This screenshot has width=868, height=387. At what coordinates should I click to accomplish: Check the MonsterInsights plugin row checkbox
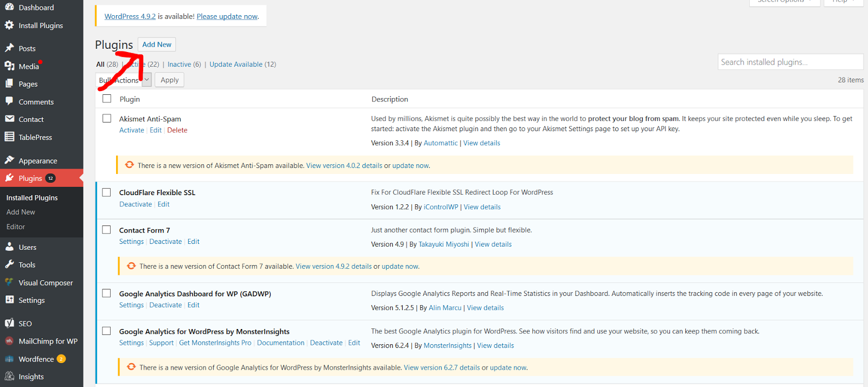click(107, 331)
